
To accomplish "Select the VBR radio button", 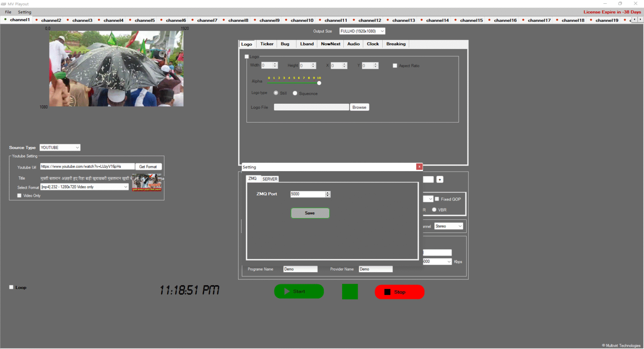I will (x=434, y=210).
